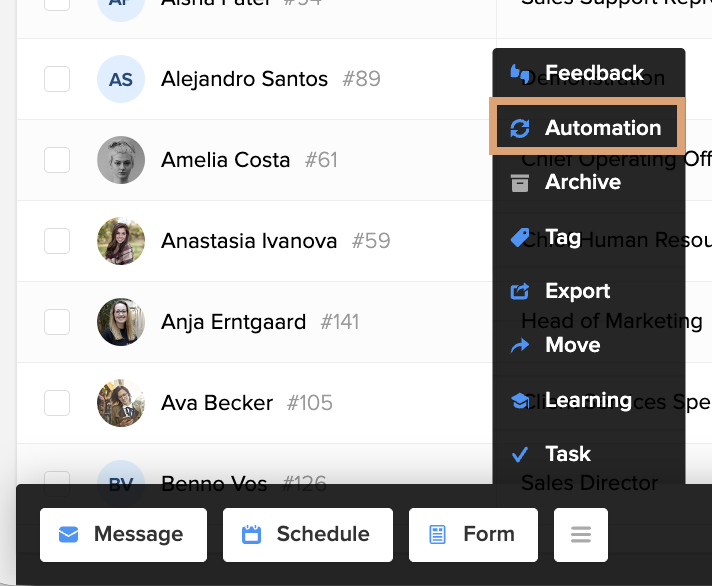Tick the checkbox beside Anastasia Ivanova
The width and height of the screenshot is (712, 586).
click(57, 241)
